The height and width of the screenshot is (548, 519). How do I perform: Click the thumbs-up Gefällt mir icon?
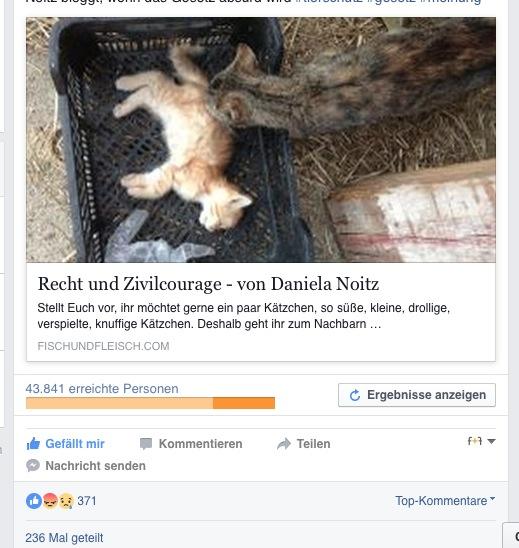[33, 444]
